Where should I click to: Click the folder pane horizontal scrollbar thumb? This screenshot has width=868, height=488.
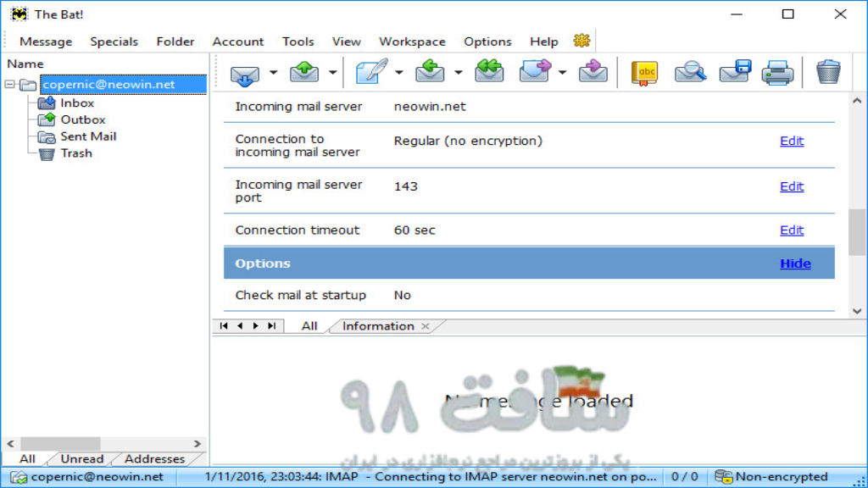coord(60,444)
